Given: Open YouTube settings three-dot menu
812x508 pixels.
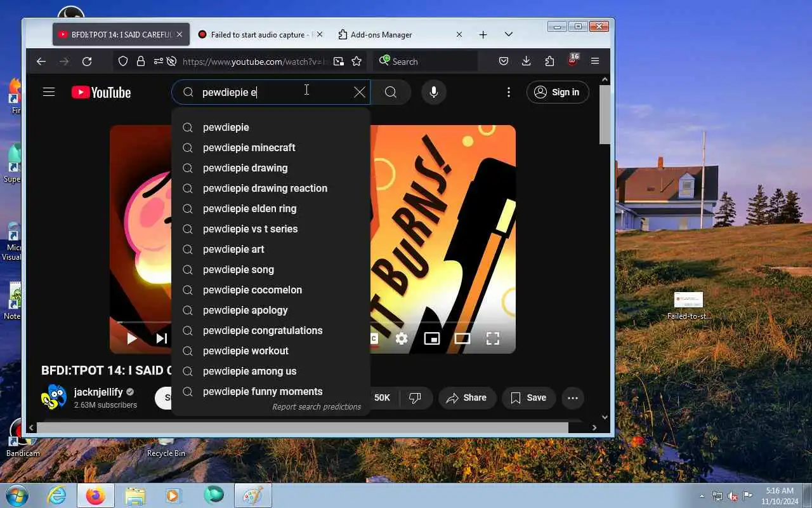Looking at the screenshot, I should click(x=508, y=92).
